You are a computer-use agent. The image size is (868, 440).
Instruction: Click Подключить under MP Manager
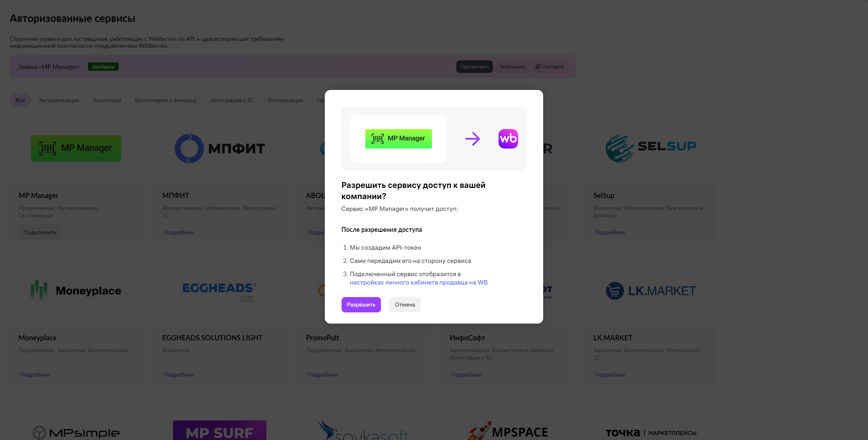point(40,232)
